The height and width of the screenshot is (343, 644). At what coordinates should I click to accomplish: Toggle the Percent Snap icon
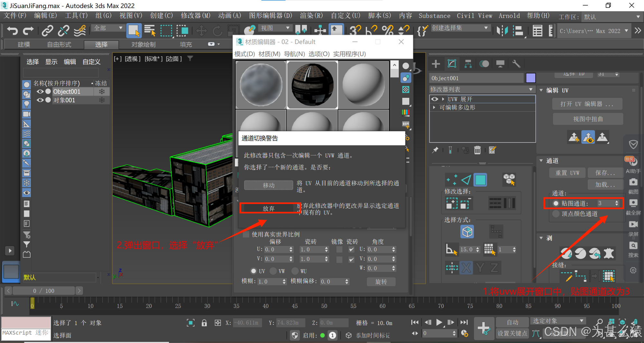[388, 31]
